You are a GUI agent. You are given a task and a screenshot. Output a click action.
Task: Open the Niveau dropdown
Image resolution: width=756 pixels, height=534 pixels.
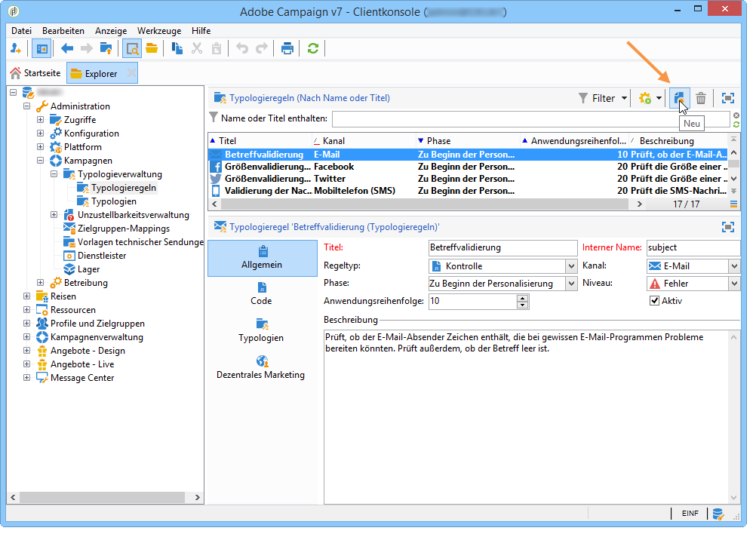pos(734,284)
